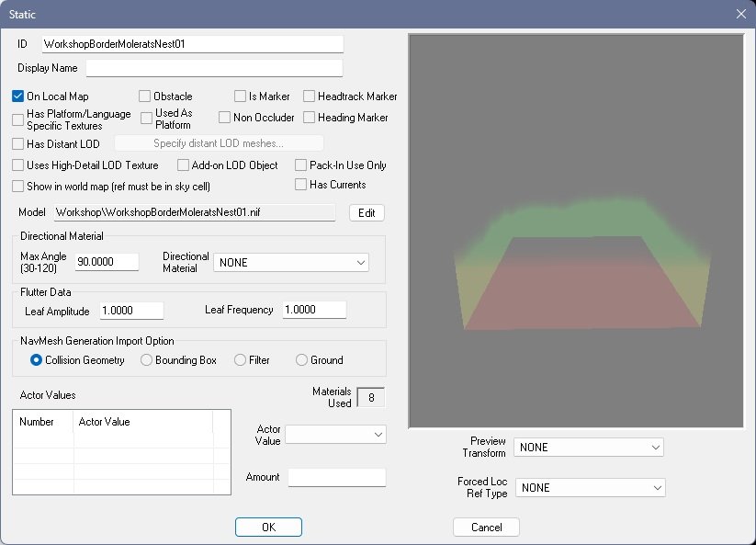Click the Amount input field

point(337,478)
